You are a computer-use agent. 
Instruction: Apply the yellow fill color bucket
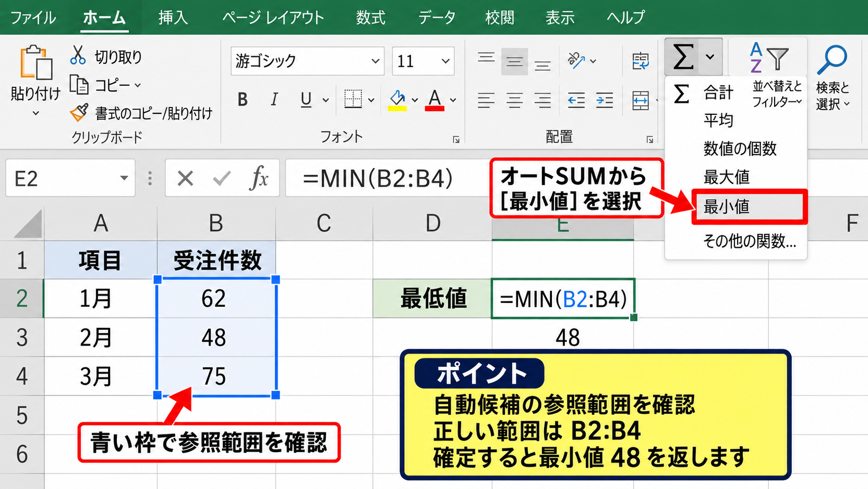[x=397, y=99]
